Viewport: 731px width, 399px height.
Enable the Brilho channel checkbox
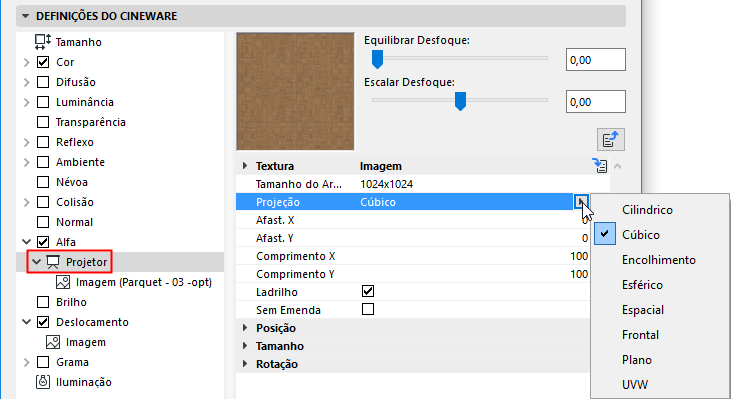[x=43, y=302]
